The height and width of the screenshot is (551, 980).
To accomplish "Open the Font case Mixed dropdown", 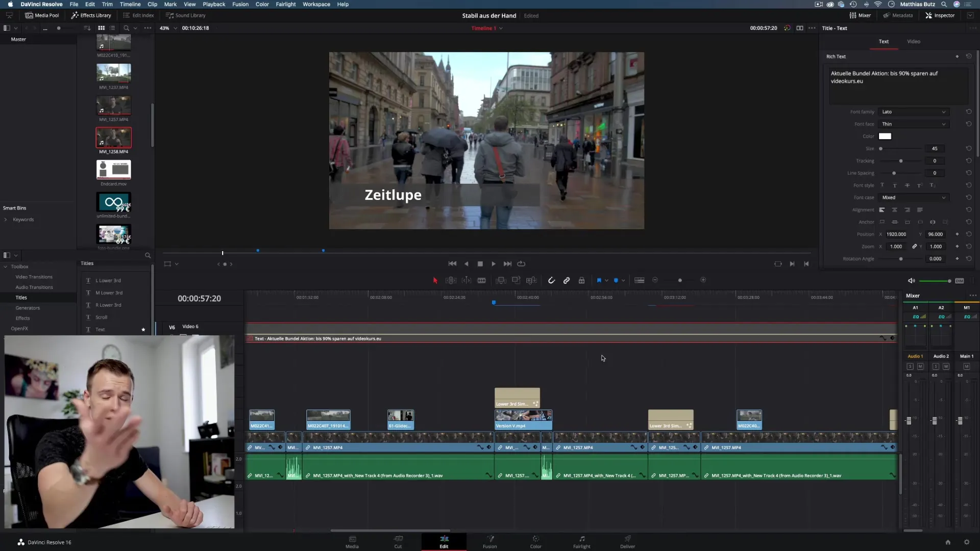I will pos(914,197).
